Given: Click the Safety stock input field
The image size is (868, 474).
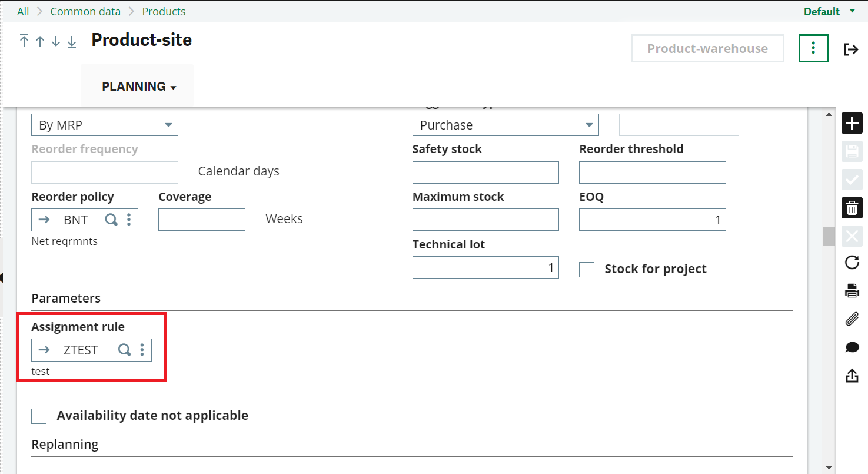Looking at the screenshot, I should 485,173.
